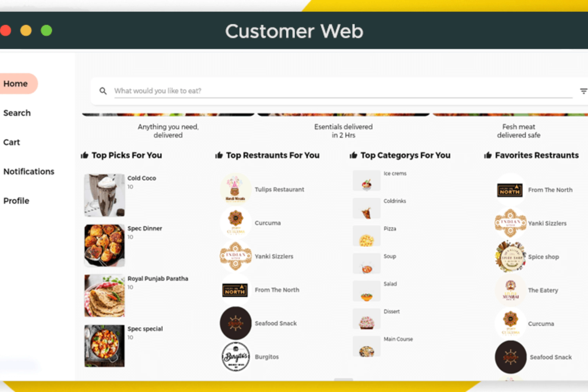Click the Main Course category label
The height and width of the screenshot is (392, 588).
pos(398,339)
